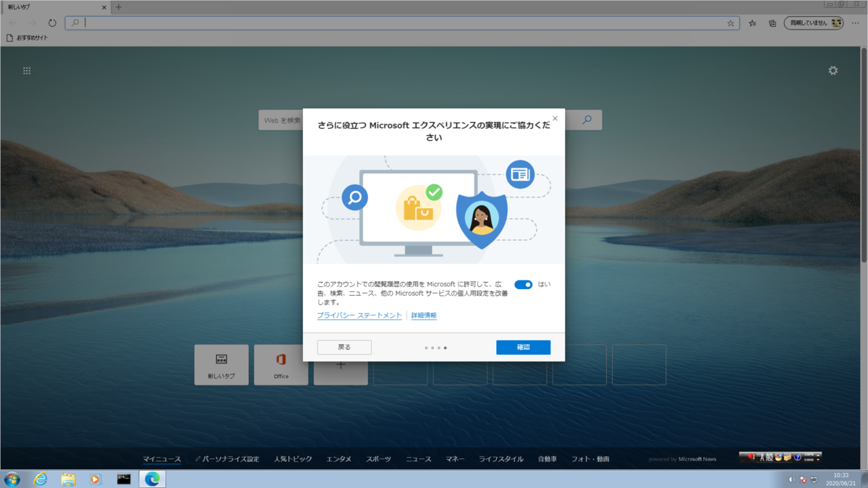Open page settings gear icon
The image size is (868, 488).
coord(833,71)
